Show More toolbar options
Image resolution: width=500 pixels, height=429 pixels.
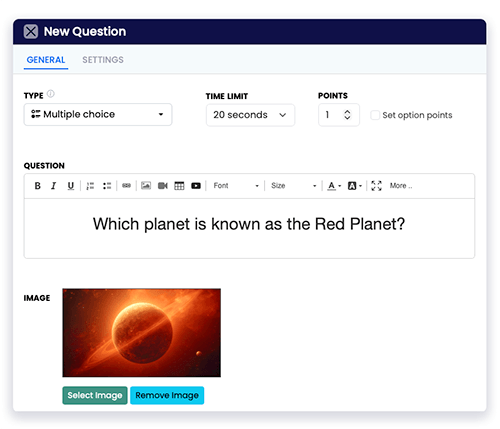[x=401, y=186]
